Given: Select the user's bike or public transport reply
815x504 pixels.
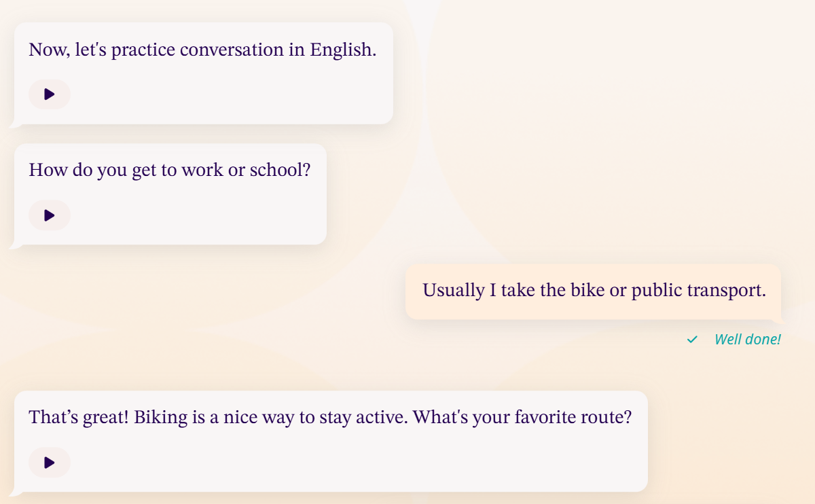Looking at the screenshot, I should pos(594,291).
